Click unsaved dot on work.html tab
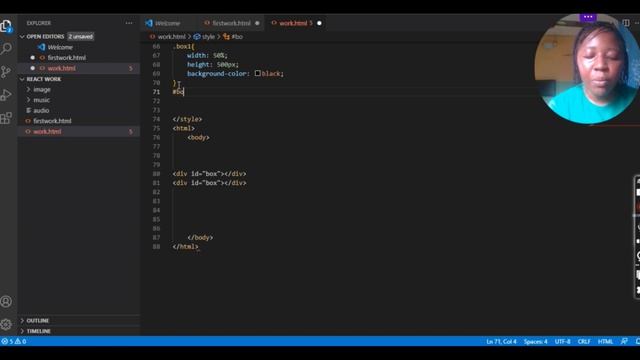Screen dimensions: 640x360 click(x=319, y=23)
